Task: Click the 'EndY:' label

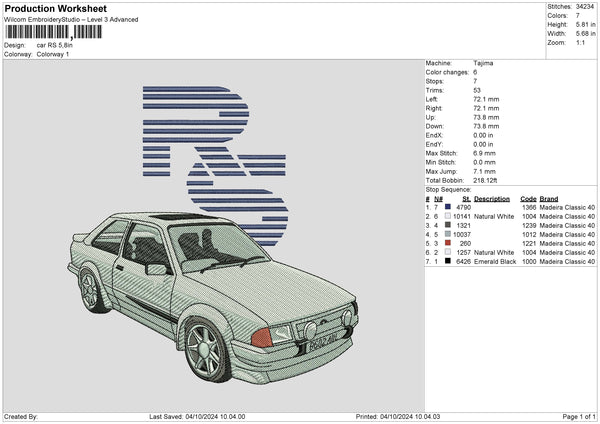Action: click(434, 144)
